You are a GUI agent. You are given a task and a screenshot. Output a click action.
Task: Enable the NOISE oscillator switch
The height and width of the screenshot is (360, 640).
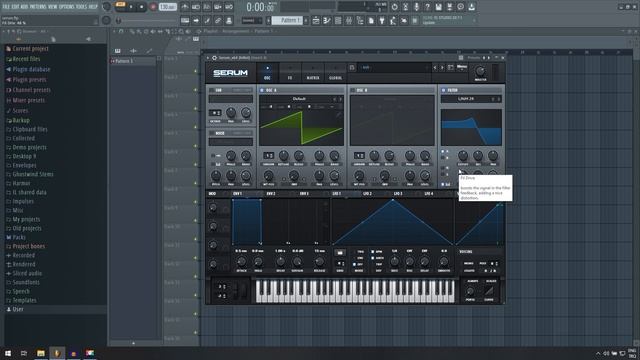click(x=212, y=133)
